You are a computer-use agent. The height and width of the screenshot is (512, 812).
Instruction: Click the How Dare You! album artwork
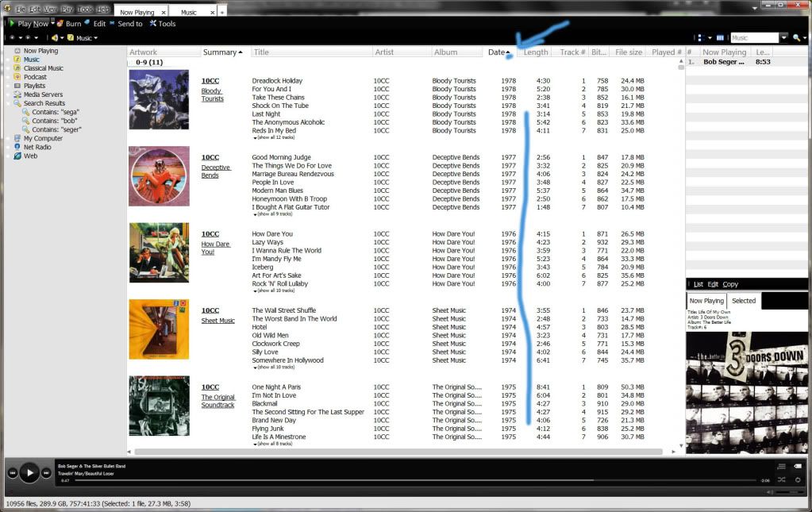click(159, 252)
